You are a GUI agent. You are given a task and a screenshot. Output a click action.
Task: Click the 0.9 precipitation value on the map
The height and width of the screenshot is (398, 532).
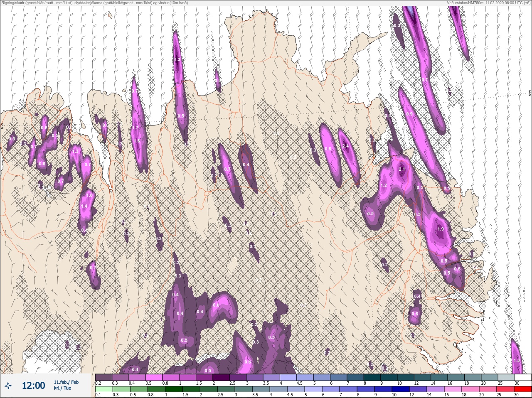click(410, 114)
